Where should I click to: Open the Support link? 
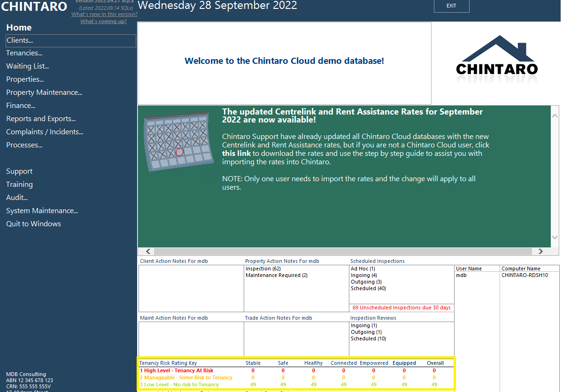click(x=19, y=172)
